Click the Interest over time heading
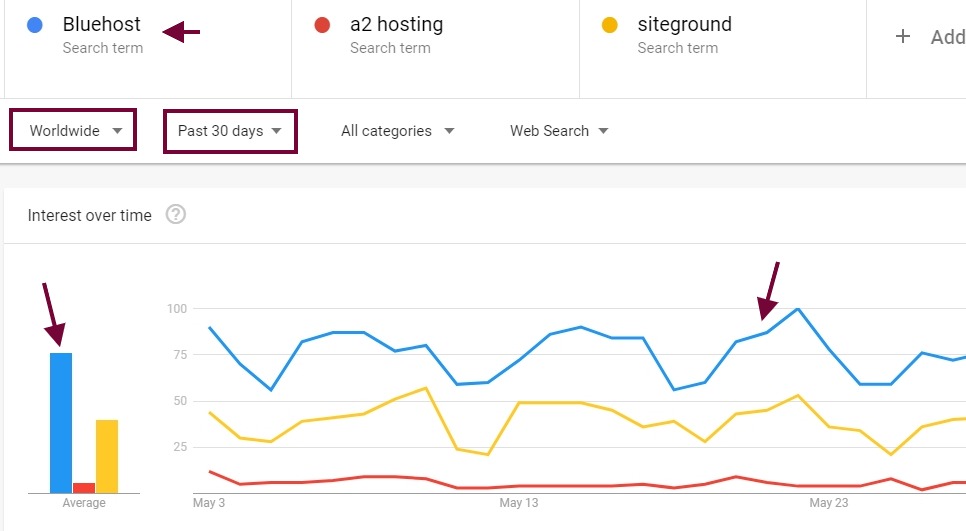The height and width of the screenshot is (531, 966). pos(89,216)
